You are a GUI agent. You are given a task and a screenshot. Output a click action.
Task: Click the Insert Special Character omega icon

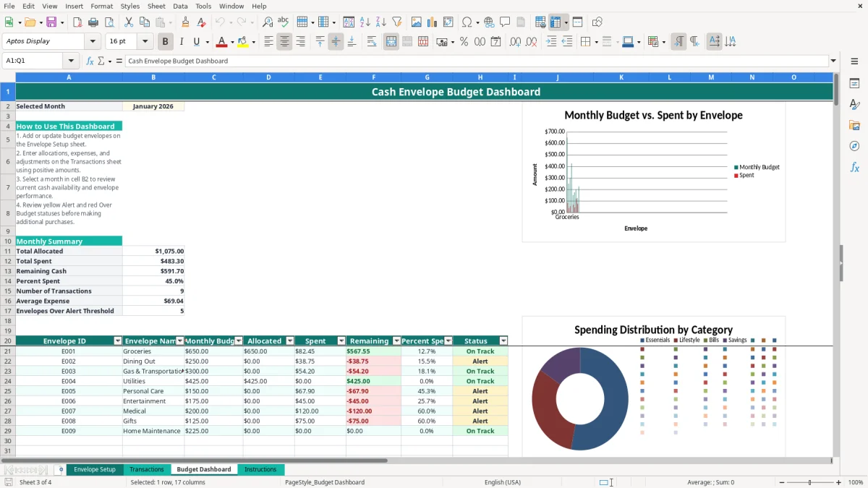467,22
